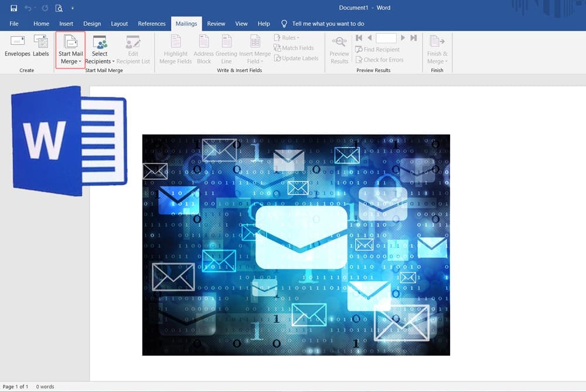Open the Start Mail Merge dropdown
Image resolution: width=586 pixels, height=392 pixels.
pyautogui.click(x=71, y=49)
